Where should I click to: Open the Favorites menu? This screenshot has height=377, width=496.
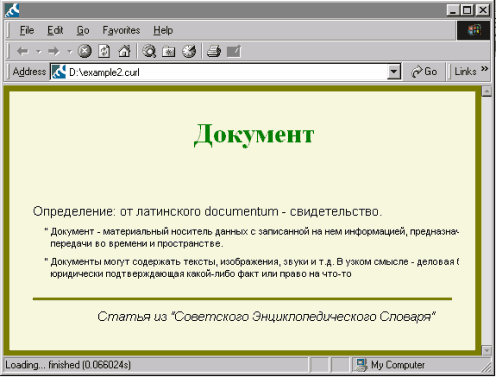click(x=121, y=30)
